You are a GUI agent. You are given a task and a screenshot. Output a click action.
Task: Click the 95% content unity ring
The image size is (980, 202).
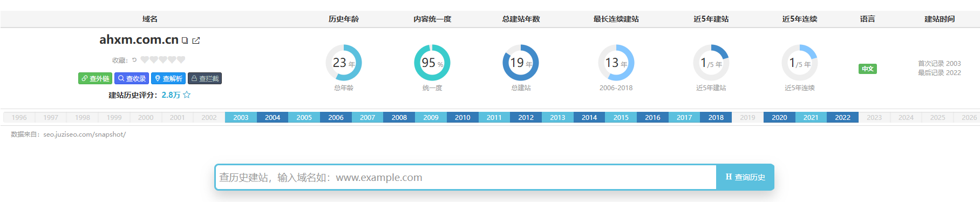[x=432, y=63]
